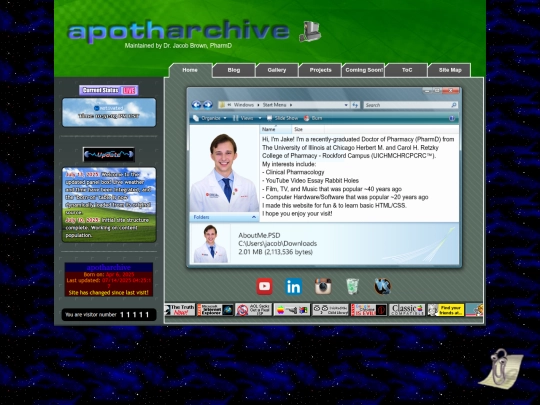540x405 pixels.
Task: Open the Site Map tab
Action: click(x=450, y=70)
